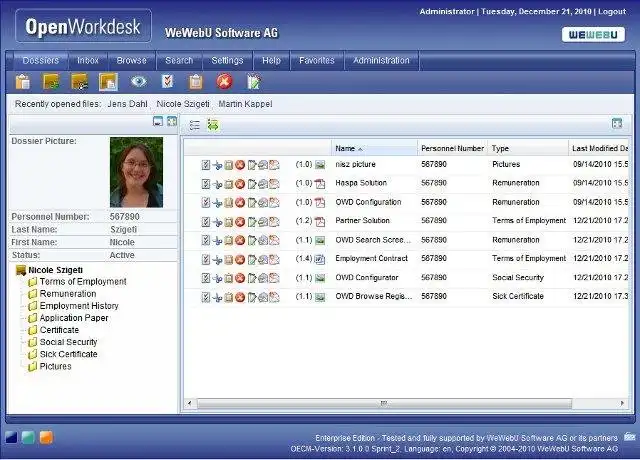Screen dimensions: 640x460
Task: Click the dossier photo of Nicole
Action: (x=136, y=172)
